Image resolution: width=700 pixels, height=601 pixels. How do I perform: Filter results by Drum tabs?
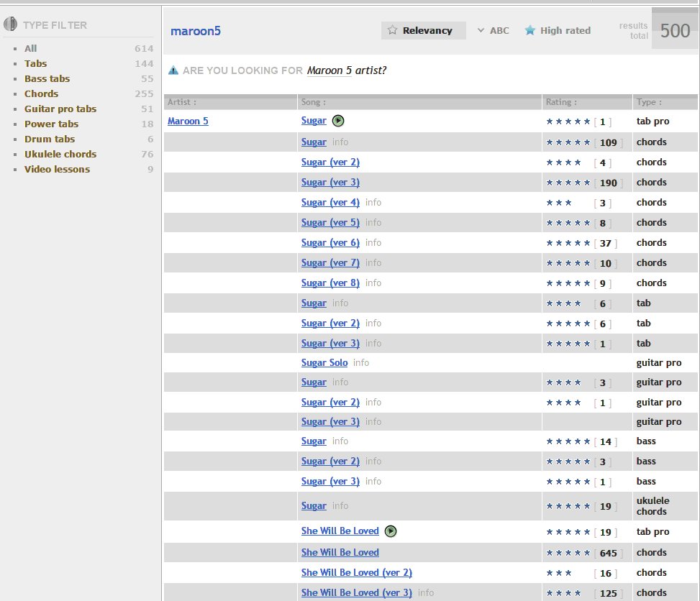(49, 139)
